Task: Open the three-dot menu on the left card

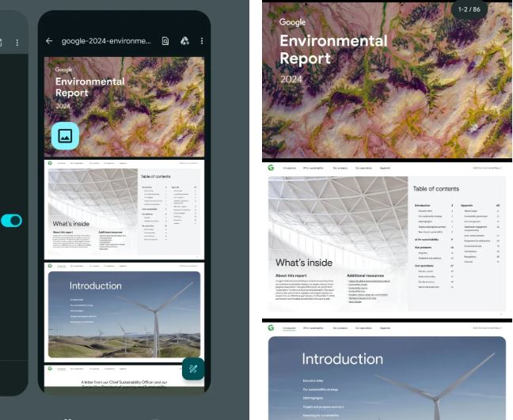Action: click(17, 42)
